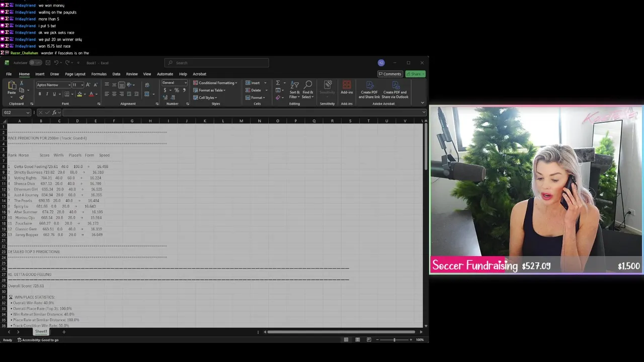Open the Add-ins button

pyautogui.click(x=347, y=88)
